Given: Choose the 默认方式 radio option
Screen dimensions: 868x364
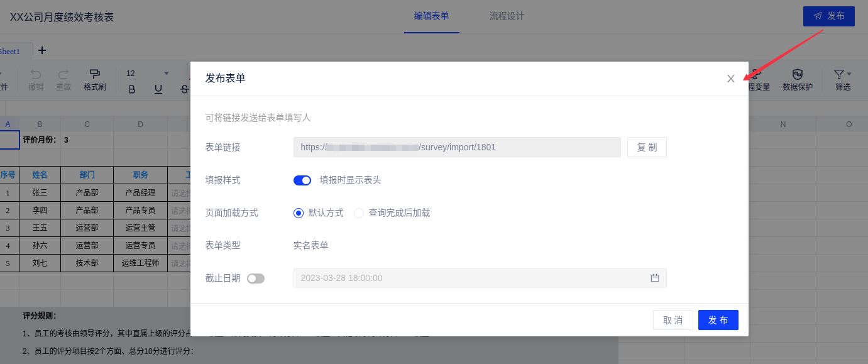Looking at the screenshot, I should 299,213.
